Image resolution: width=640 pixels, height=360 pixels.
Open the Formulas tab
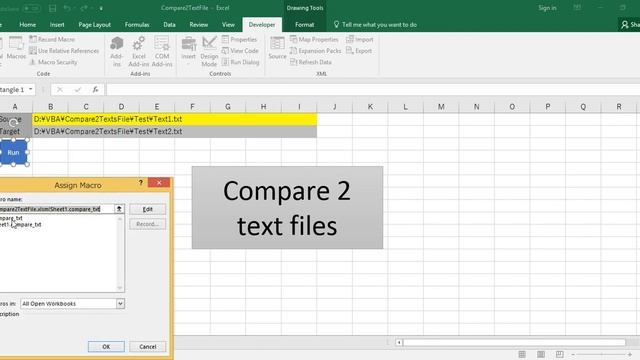click(137, 24)
